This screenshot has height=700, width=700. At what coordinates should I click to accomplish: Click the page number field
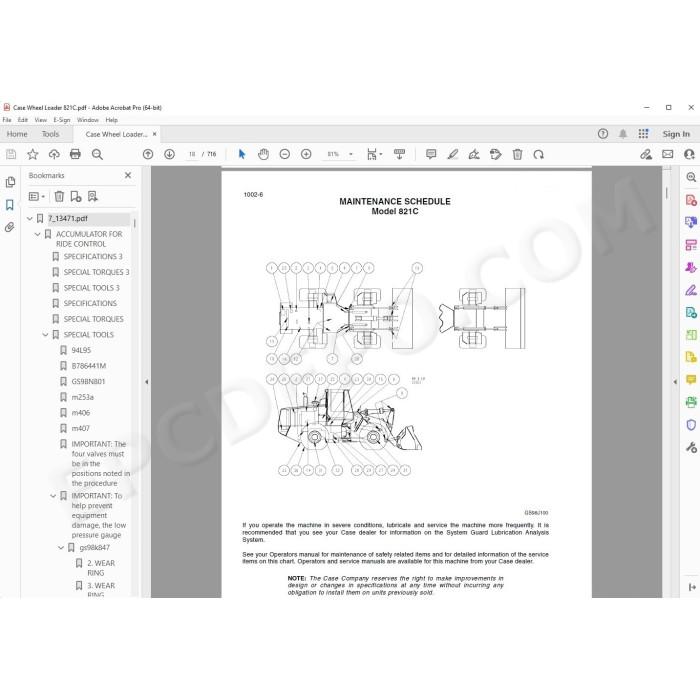click(x=192, y=154)
